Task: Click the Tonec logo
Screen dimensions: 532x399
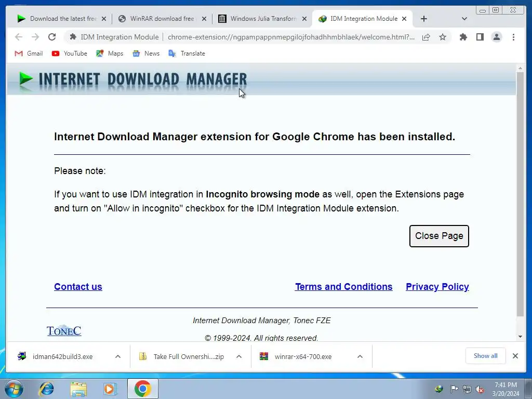Action: pyautogui.click(x=64, y=330)
